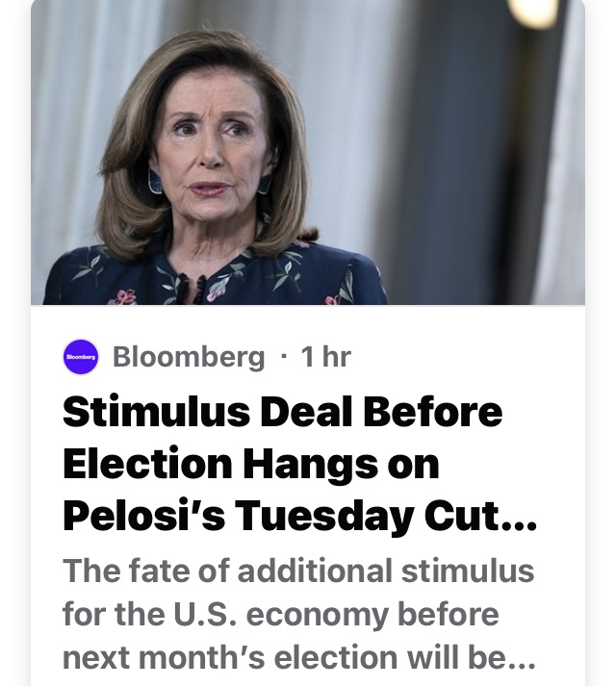Click the "1 hr" timestamp

click(325, 357)
